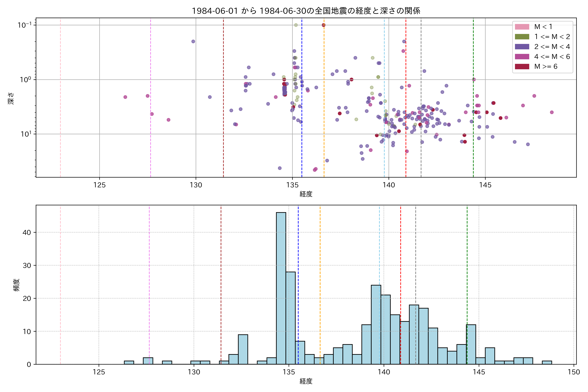
Task: Click the 145 tick label on scatter axis
Action: click(485, 185)
